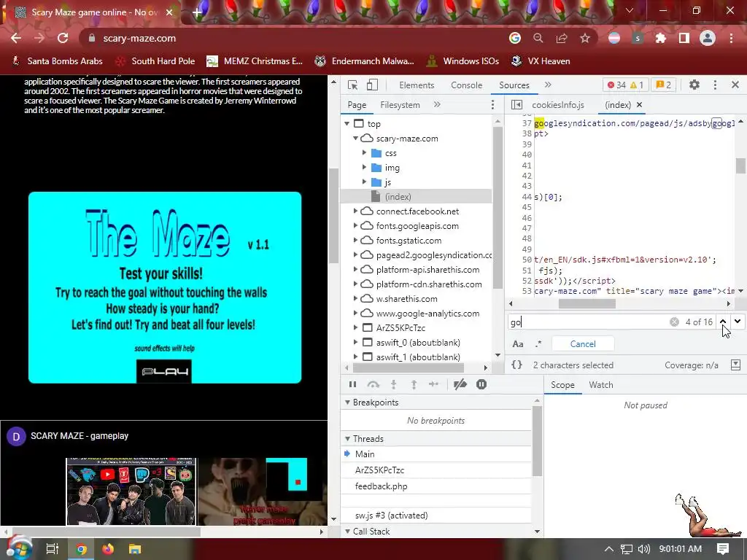
Task: Toggle the browser side panel icon
Action: (684, 38)
